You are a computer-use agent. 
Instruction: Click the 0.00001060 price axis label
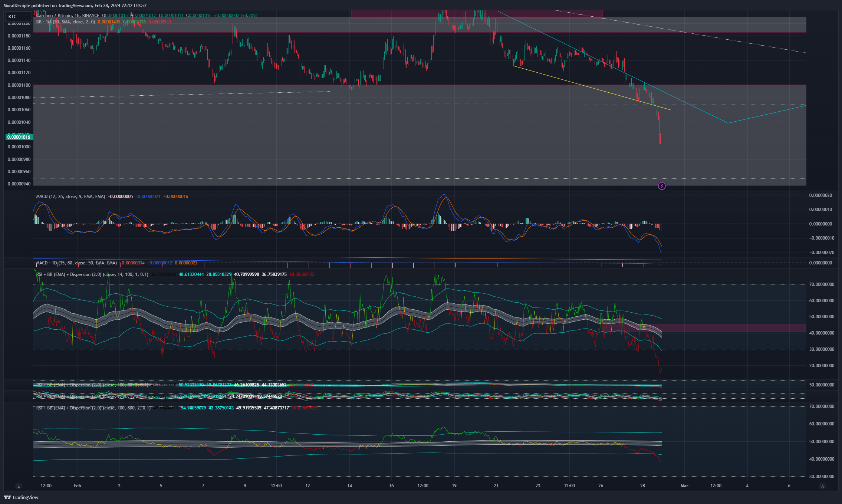click(x=19, y=110)
